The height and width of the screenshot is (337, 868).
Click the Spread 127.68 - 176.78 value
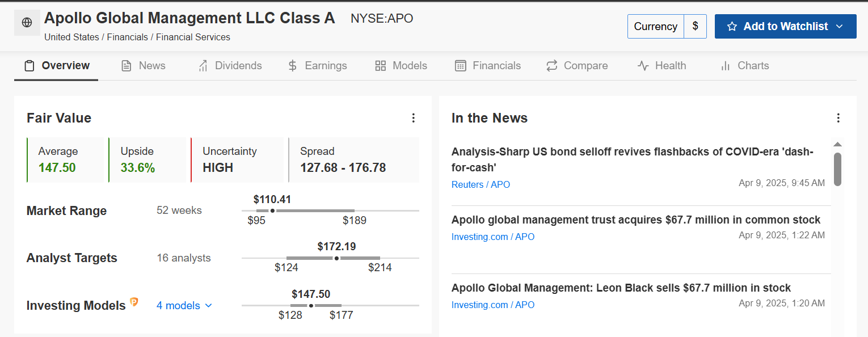343,167
